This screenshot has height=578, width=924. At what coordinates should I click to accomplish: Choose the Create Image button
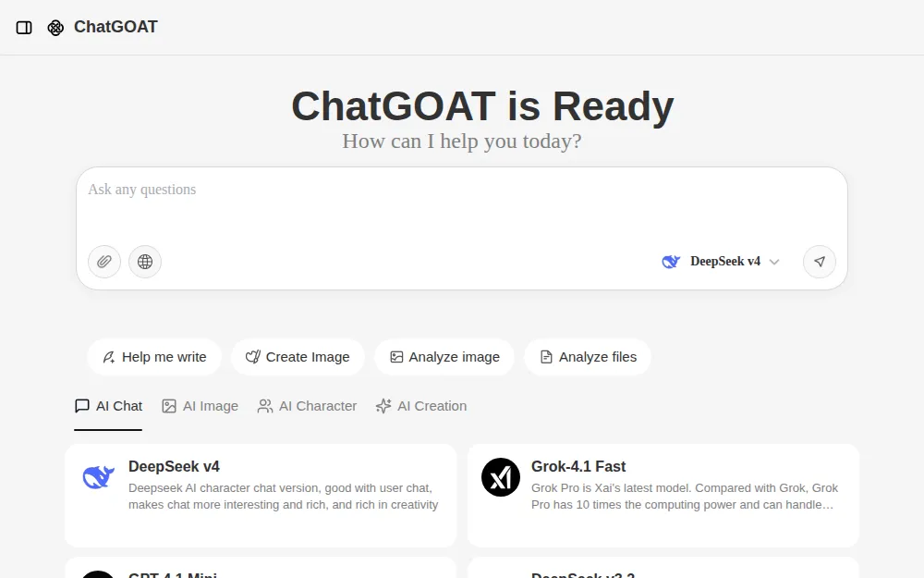tap(298, 357)
